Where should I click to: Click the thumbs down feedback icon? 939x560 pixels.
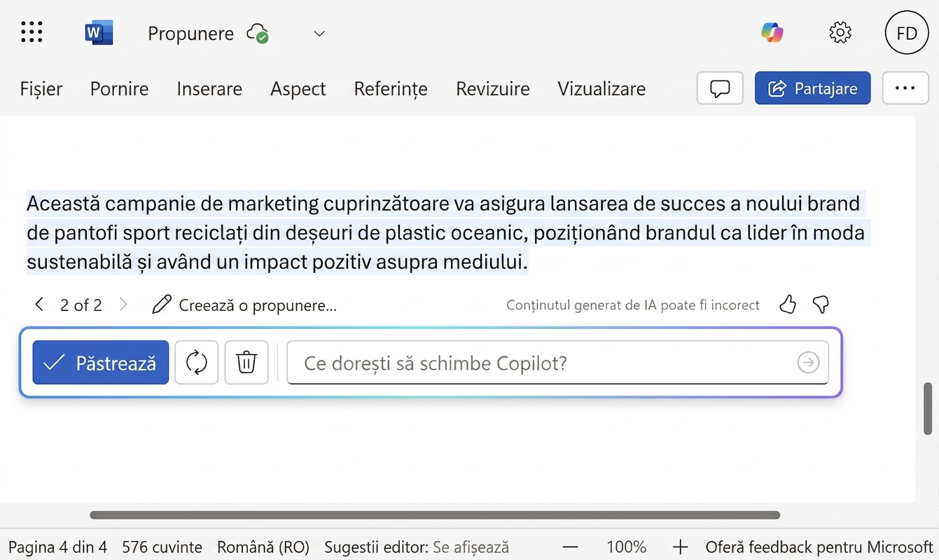(x=821, y=304)
